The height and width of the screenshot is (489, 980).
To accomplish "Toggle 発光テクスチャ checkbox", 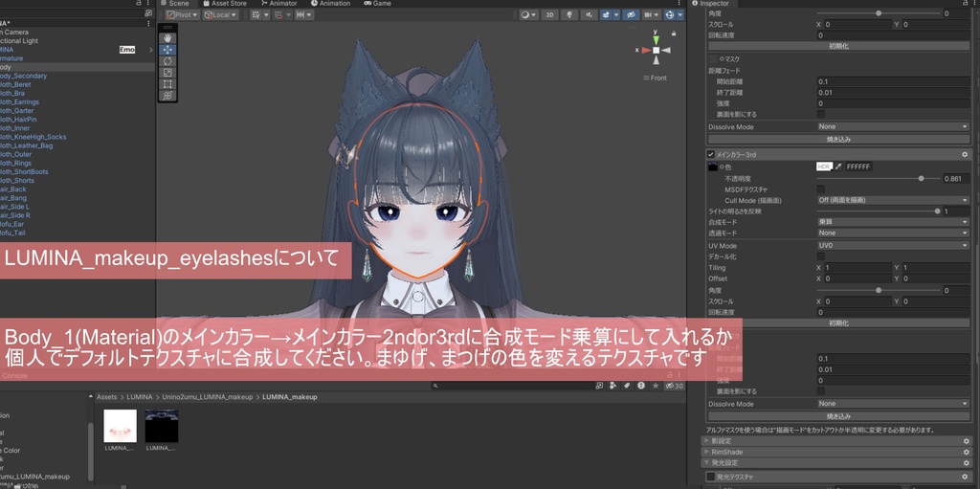I will click(x=711, y=478).
